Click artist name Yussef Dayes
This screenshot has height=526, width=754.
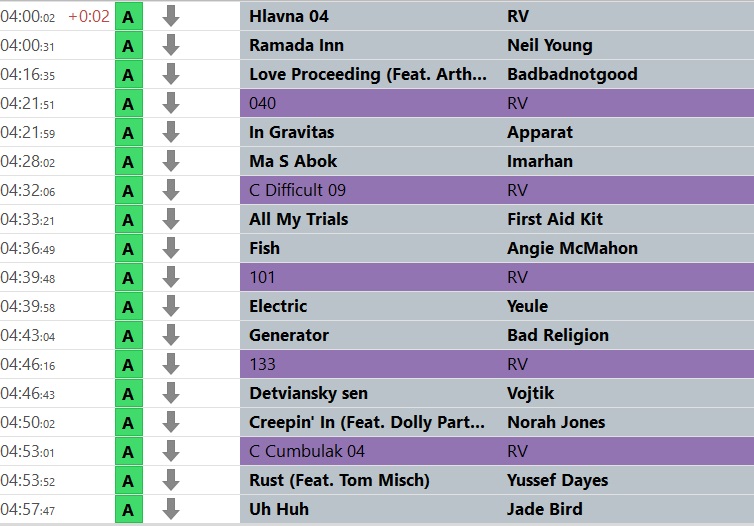tap(557, 480)
